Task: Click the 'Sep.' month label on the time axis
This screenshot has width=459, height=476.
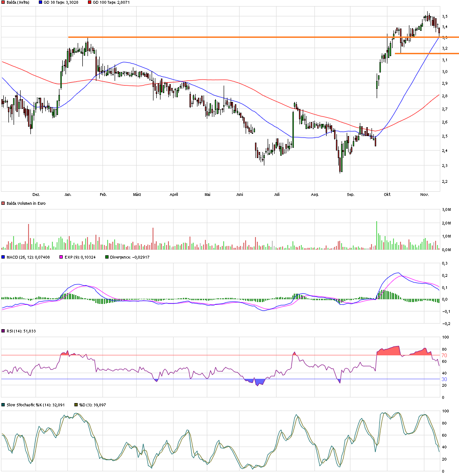Action: (x=350, y=195)
